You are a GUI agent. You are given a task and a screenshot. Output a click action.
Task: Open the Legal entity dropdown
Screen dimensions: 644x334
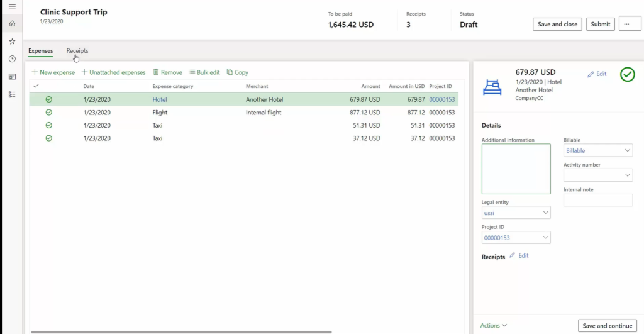545,213
